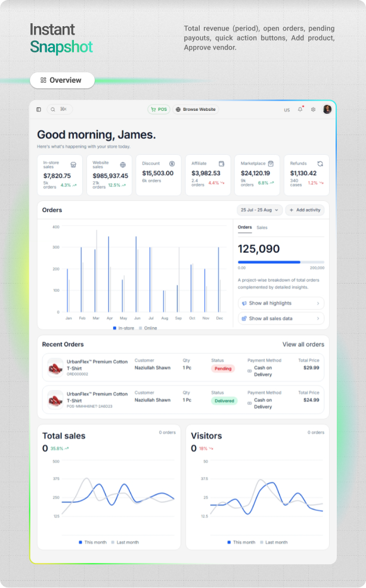Expand the Show all highlights chevron

[318, 303]
